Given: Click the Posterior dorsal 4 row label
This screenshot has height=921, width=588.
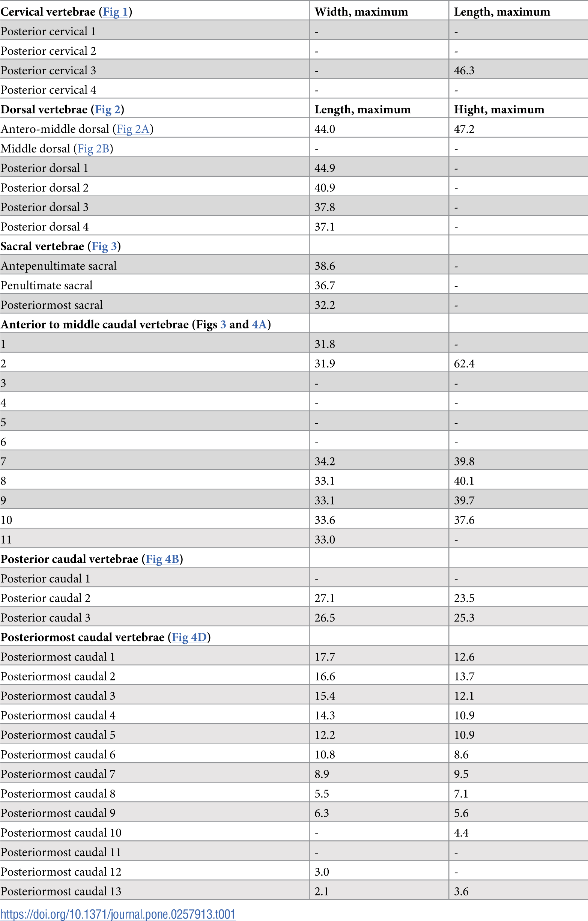Looking at the screenshot, I should (x=45, y=227).
